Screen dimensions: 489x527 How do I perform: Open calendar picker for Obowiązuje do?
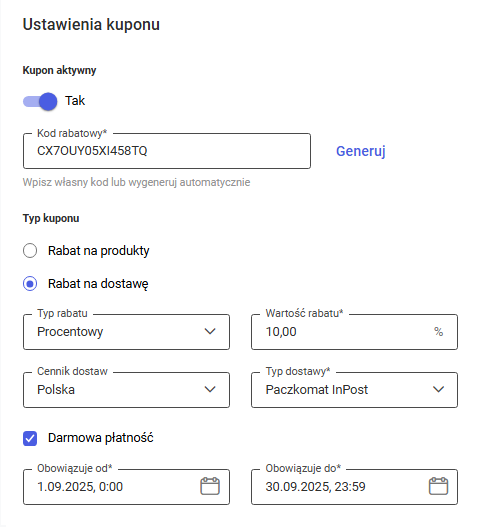438,486
